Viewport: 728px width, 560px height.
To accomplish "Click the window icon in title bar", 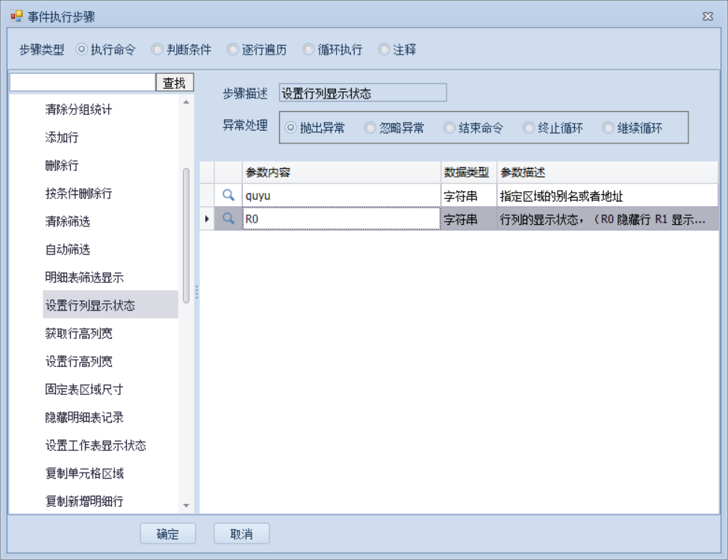I will coord(16,16).
